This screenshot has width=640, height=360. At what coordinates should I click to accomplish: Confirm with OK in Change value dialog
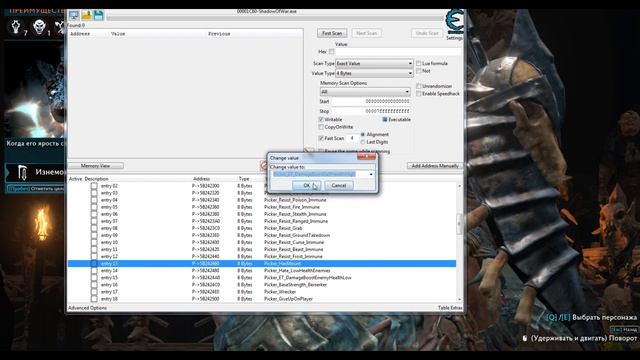(307, 185)
